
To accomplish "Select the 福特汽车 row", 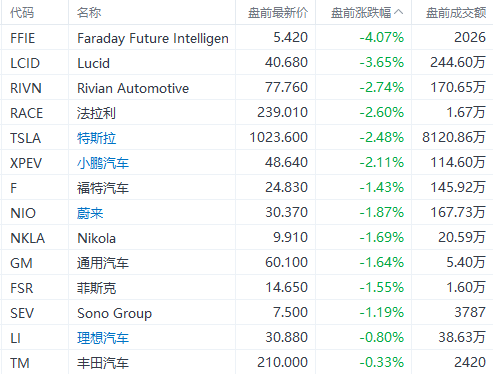I will (246, 188).
